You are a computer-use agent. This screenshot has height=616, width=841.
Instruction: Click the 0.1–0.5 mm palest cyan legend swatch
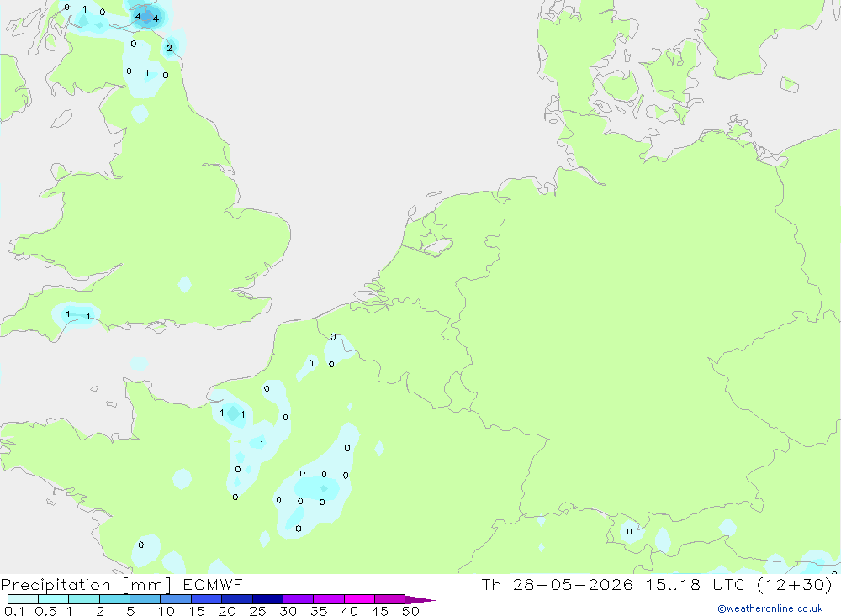(23, 599)
